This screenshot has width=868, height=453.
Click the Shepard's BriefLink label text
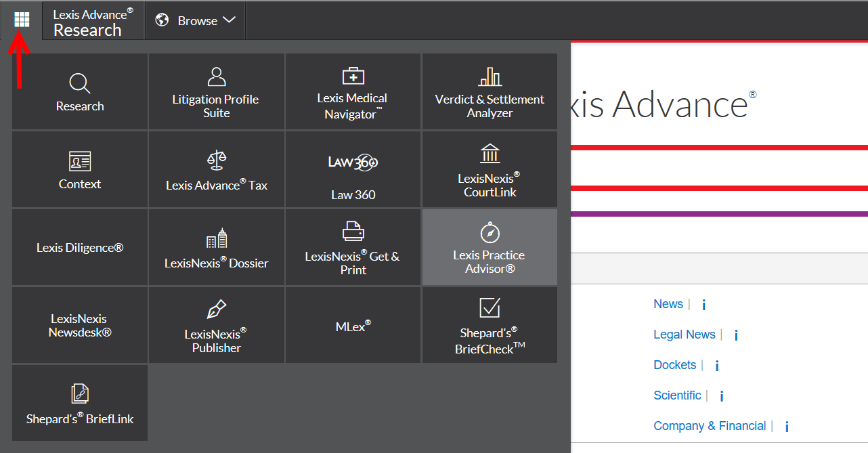[x=80, y=418]
